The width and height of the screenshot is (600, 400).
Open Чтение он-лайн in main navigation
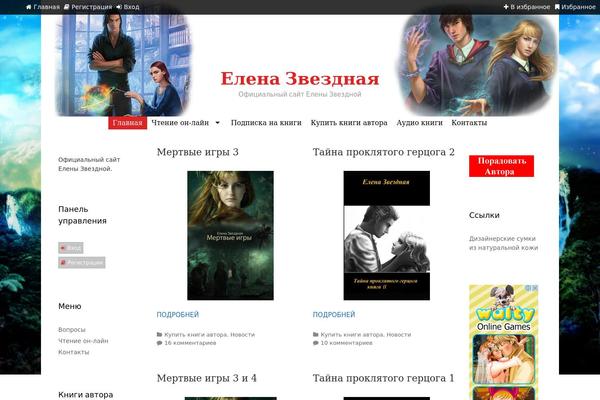(x=180, y=123)
